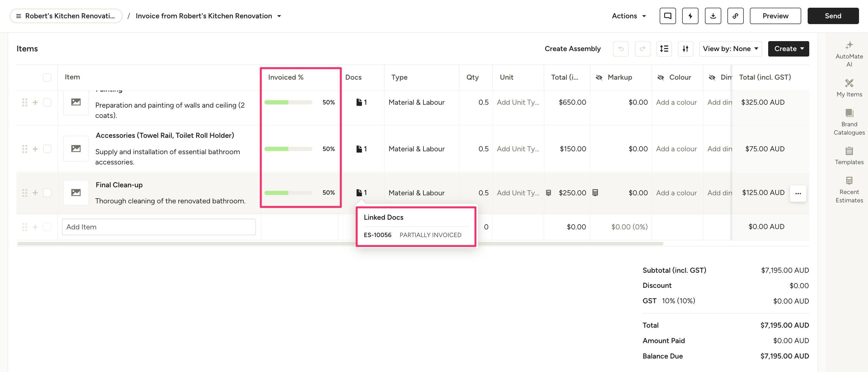Viewport: 868px width, 372px height.
Task: Toggle visibility eye on Dimensions column
Action: coord(712,77)
